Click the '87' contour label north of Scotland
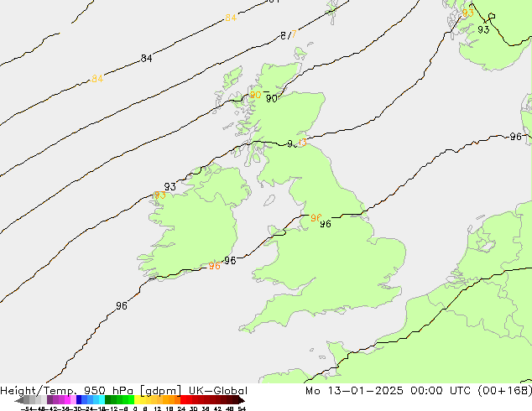532x411 pixels. pos(289,34)
